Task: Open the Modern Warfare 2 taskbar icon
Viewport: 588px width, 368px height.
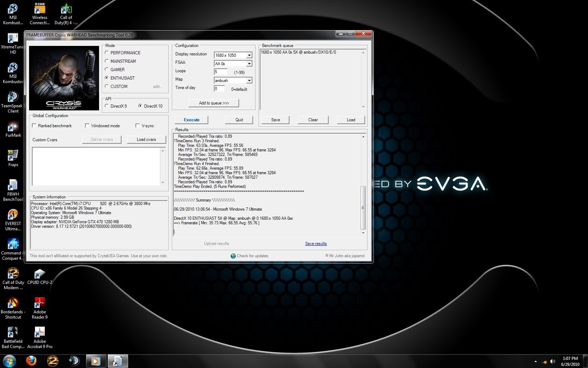Action: click(52, 361)
